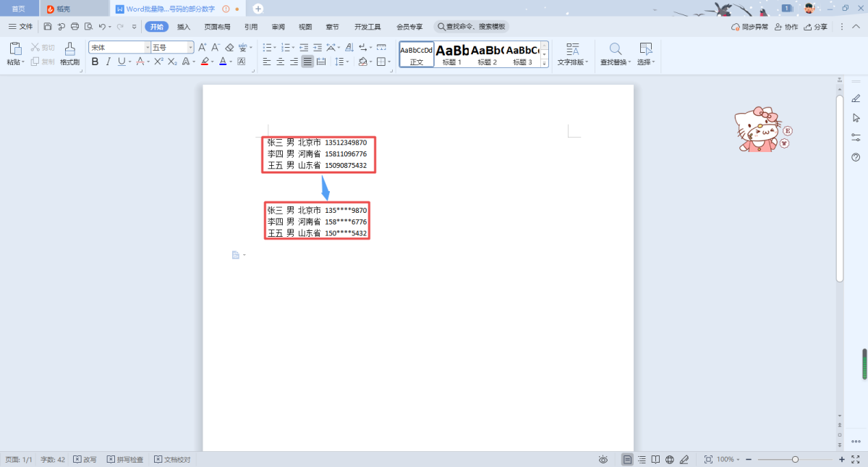Open Print Preview from quick toolbar
Image resolution: width=868 pixels, height=467 pixels.
coord(88,27)
